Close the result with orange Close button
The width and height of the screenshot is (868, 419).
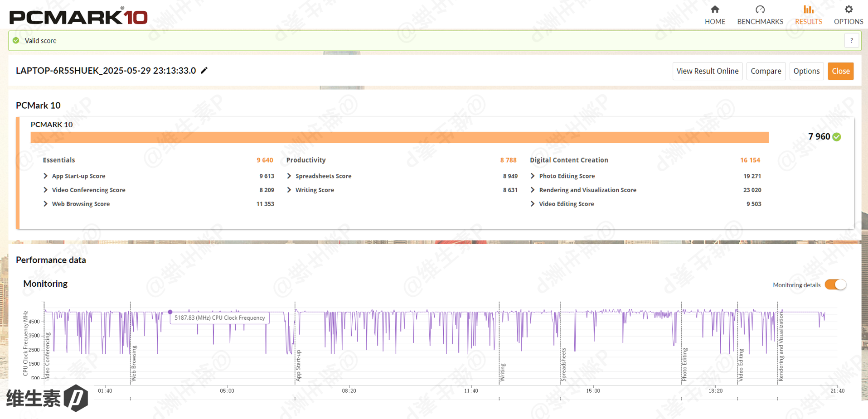tap(840, 71)
